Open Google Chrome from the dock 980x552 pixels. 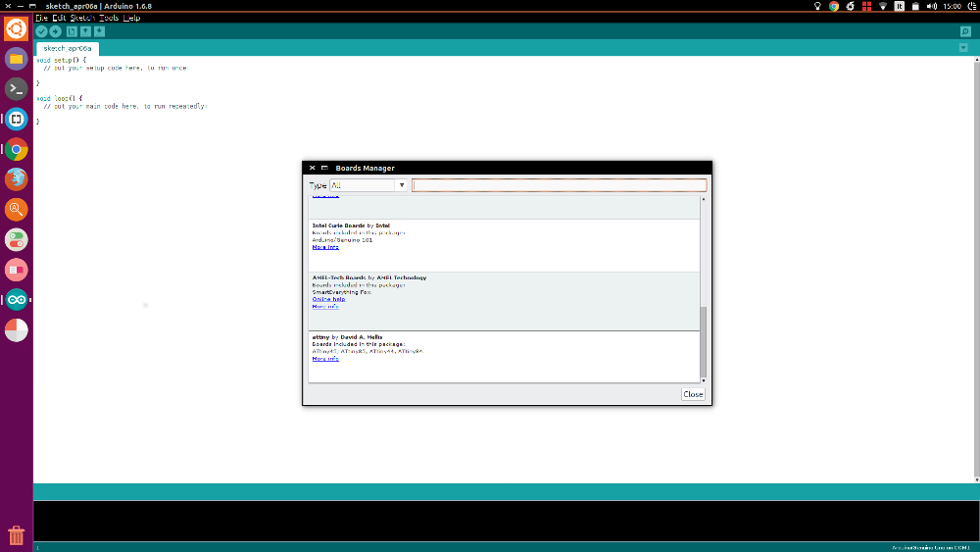click(17, 149)
